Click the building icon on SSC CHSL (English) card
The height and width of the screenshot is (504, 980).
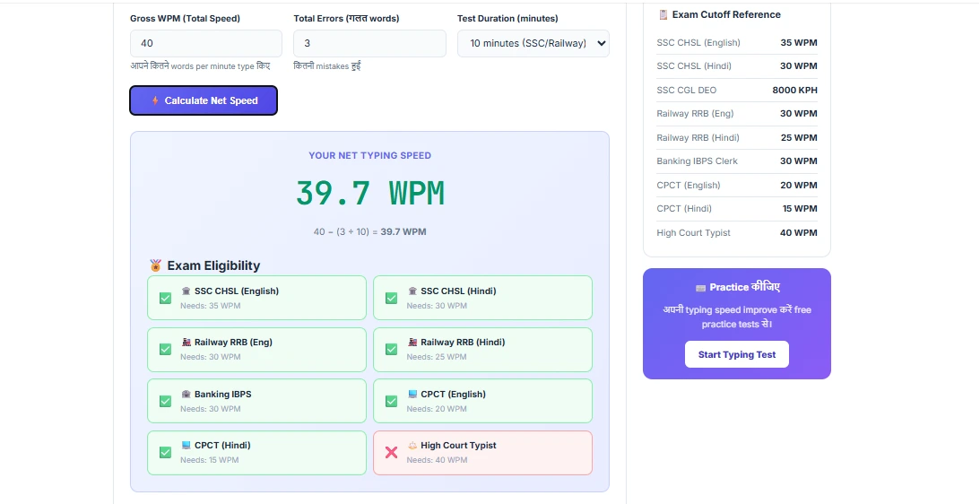click(x=186, y=291)
